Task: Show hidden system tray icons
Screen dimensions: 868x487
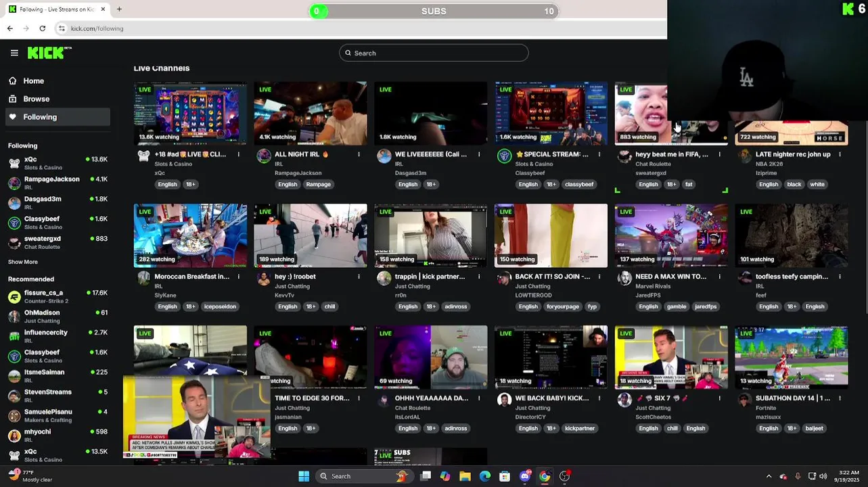Action: tap(769, 476)
